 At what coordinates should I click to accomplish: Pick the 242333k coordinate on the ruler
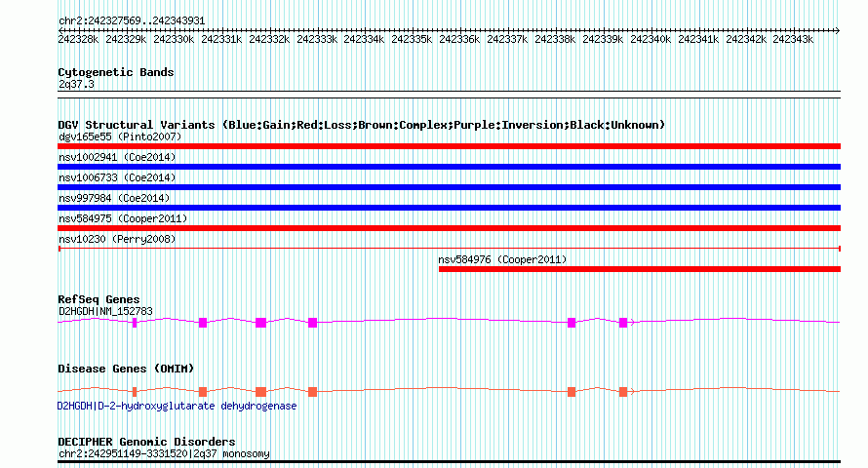click(x=317, y=39)
